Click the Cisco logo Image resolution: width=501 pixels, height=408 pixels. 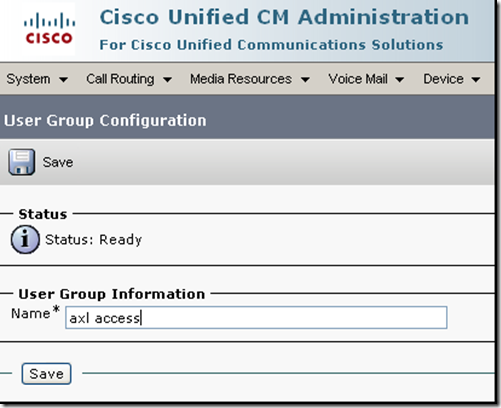pyautogui.click(x=49, y=28)
